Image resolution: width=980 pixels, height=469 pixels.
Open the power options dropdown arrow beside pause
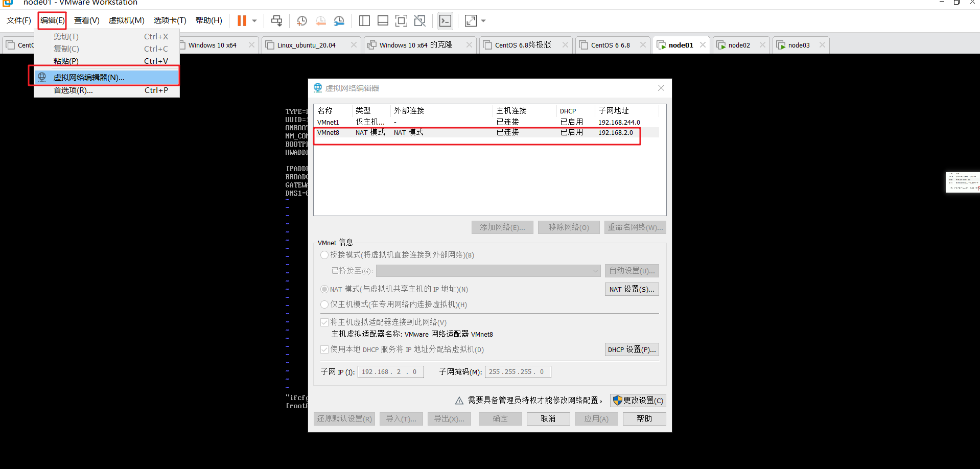tap(254, 21)
